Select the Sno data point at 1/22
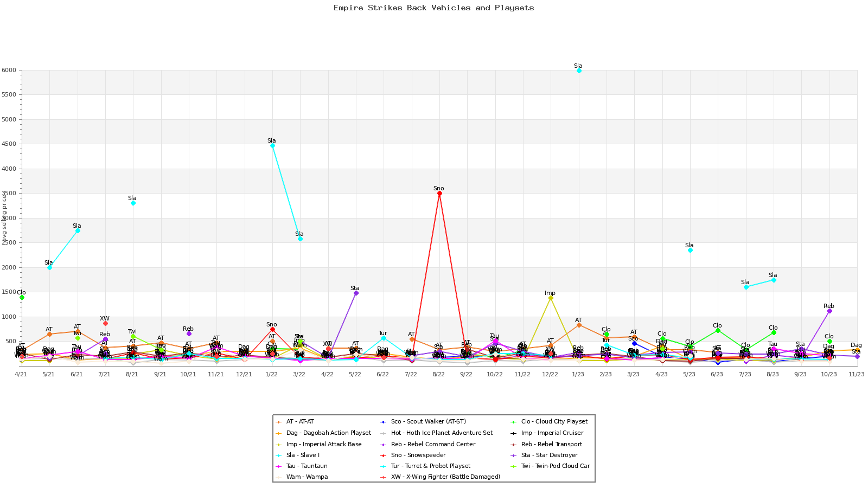The image size is (868, 488). click(x=272, y=329)
